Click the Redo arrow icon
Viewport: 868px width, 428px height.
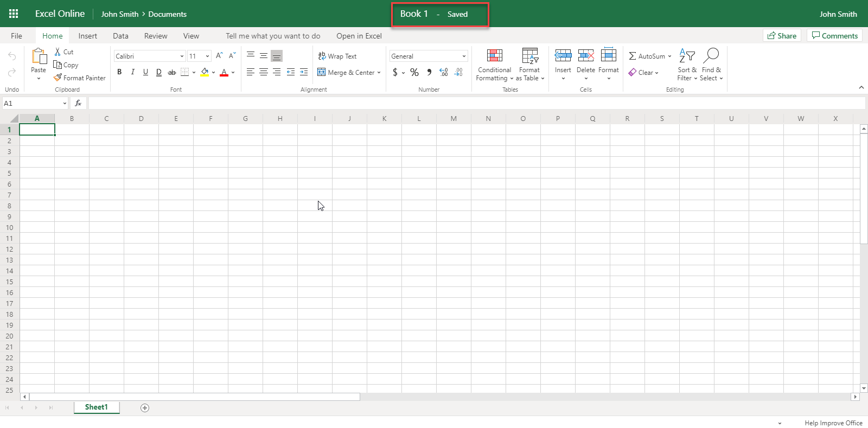click(x=12, y=72)
